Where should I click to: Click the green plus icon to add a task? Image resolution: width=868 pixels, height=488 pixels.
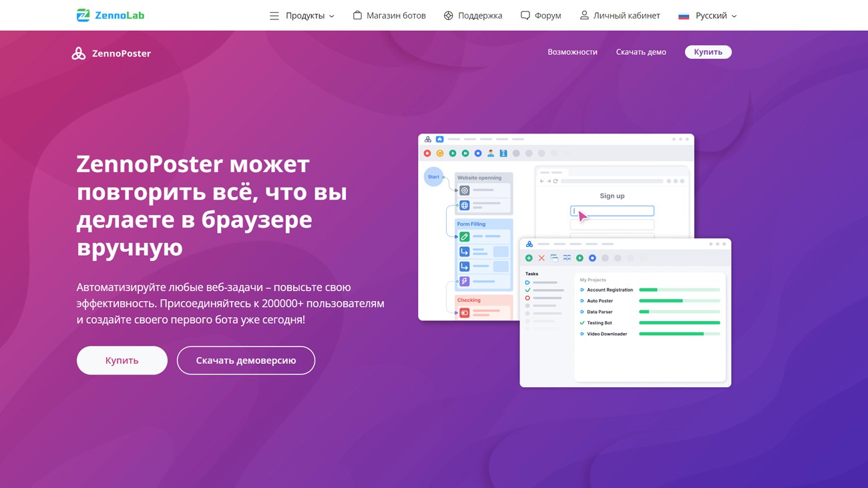(x=529, y=258)
